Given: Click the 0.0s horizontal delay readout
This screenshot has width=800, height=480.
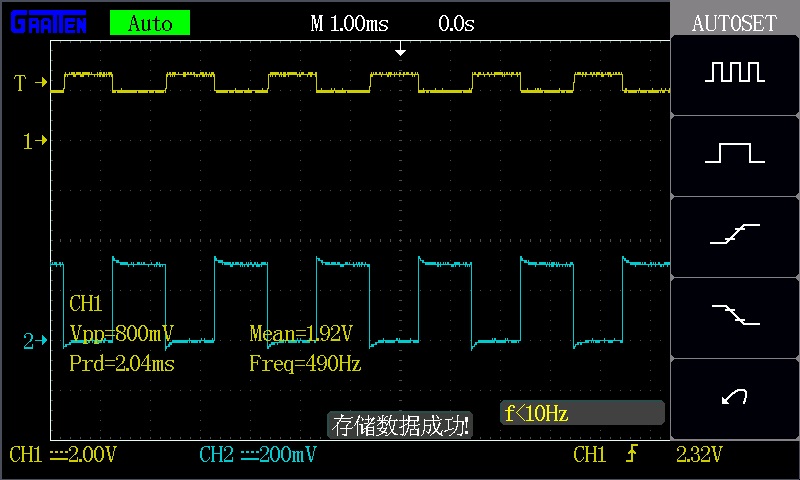Looking at the screenshot, I should pos(456,23).
